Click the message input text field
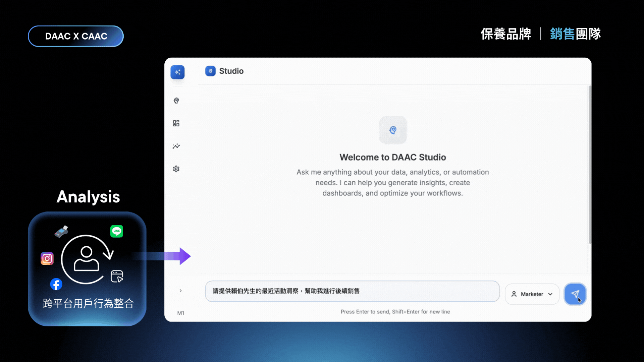Screen dimensions: 644x362 click(352, 291)
